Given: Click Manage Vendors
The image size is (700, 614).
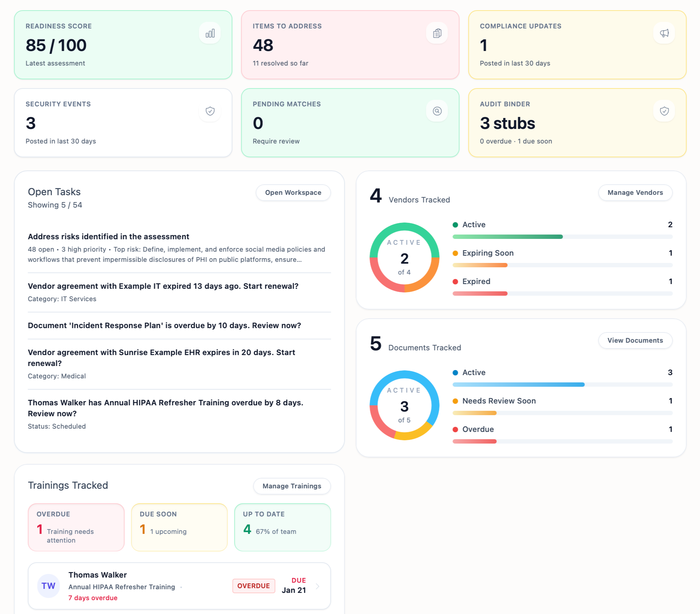Looking at the screenshot, I should point(635,192).
